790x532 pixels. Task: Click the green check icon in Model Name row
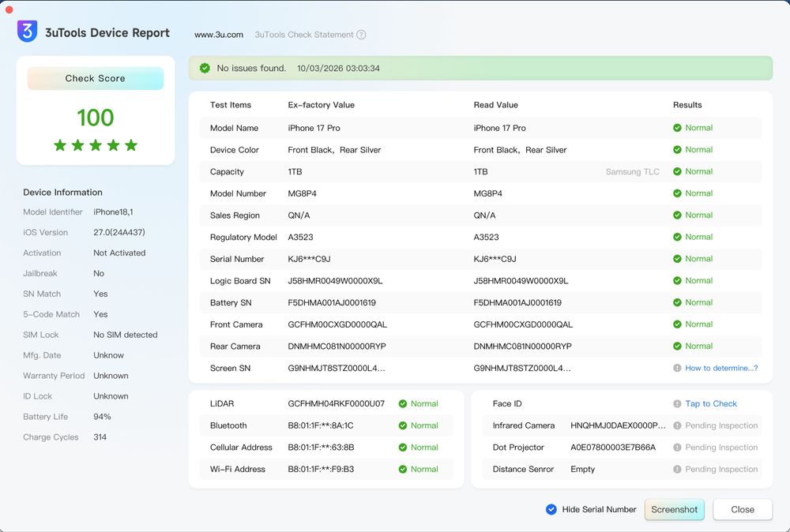coord(677,128)
